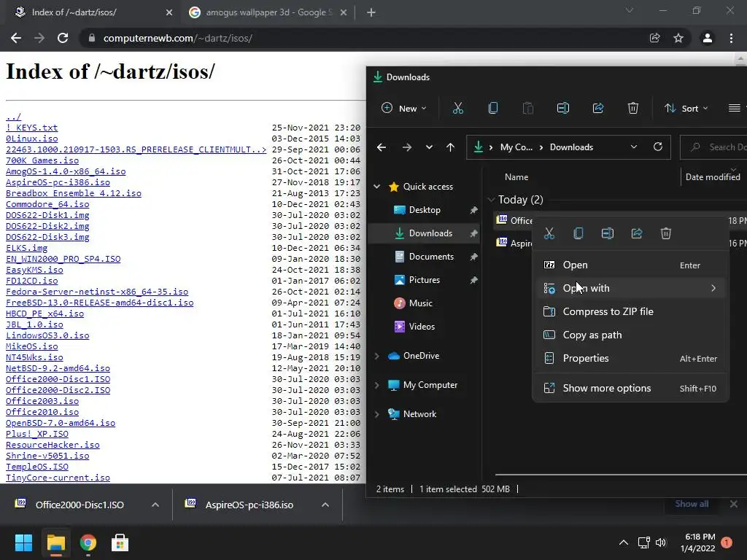Screen dimensions: 747x560
Task: Open a new Chrome tab
Action: pyautogui.click(x=371, y=12)
